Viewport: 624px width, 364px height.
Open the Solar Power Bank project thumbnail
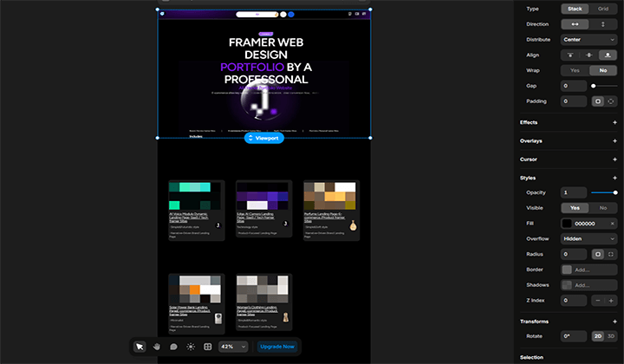tap(195, 289)
